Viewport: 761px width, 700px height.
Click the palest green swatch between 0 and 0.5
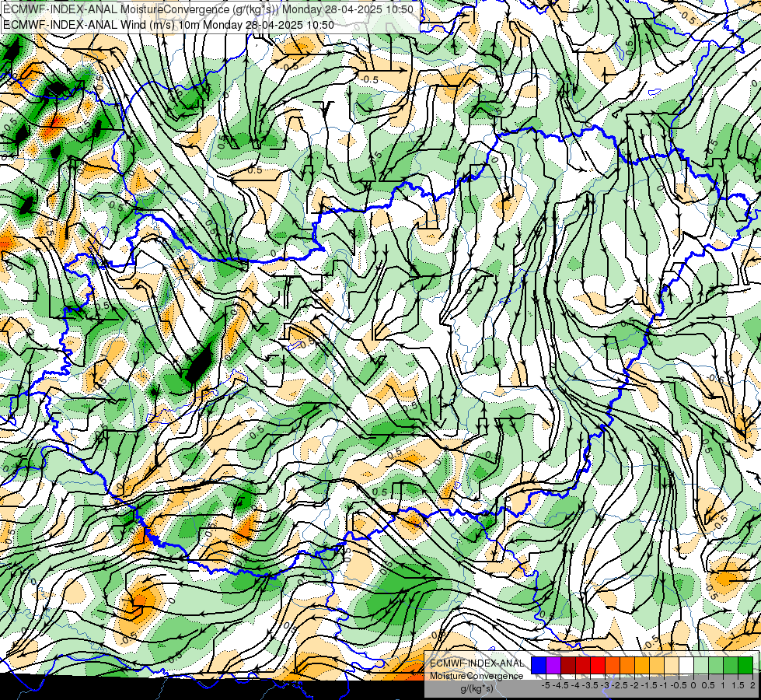(x=701, y=666)
